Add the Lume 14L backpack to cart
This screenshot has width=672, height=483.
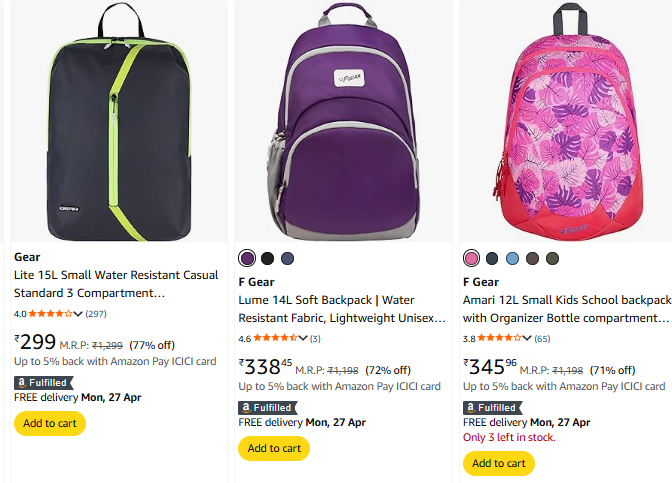[274, 448]
